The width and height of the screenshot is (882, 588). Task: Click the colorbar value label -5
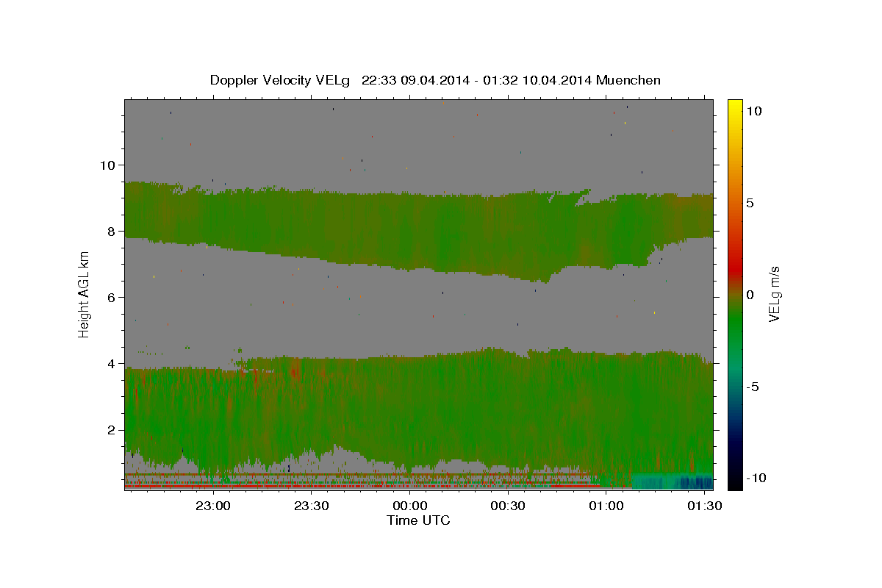click(753, 387)
